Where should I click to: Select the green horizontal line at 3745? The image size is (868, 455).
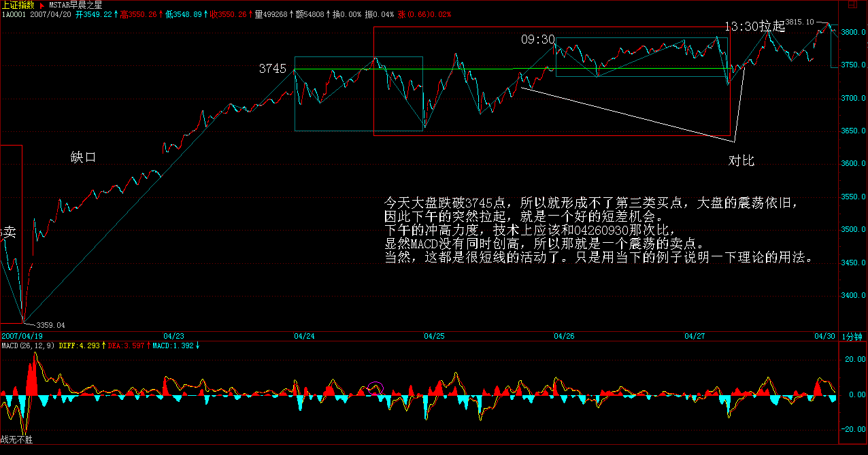[x=612, y=69]
